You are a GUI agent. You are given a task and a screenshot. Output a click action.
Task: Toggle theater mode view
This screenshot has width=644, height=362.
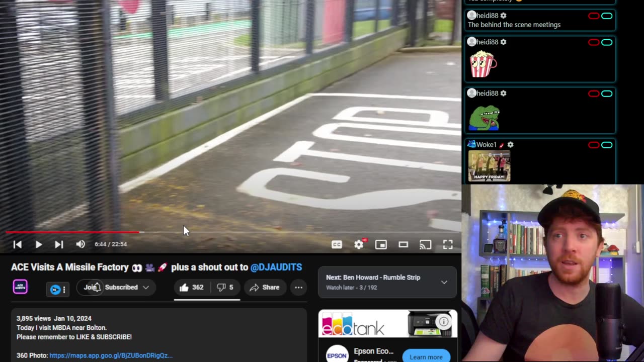pyautogui.click(x=403, y=244)
